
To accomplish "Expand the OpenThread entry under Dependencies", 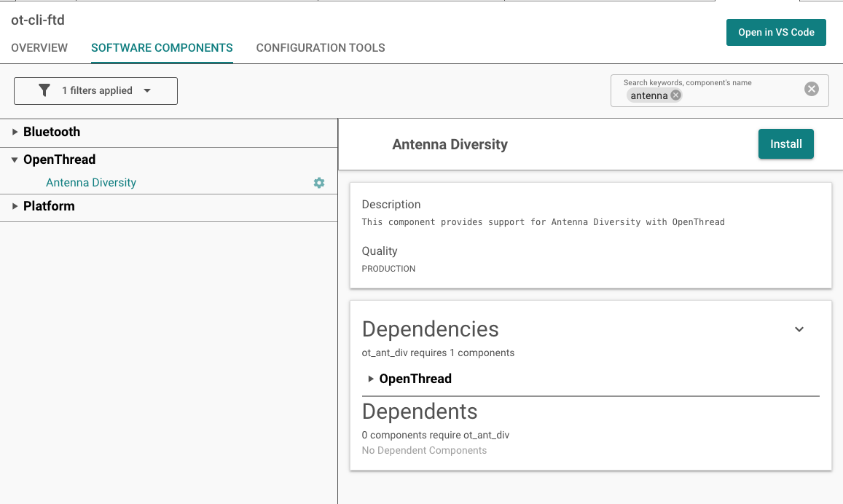I will click(371, 379).
